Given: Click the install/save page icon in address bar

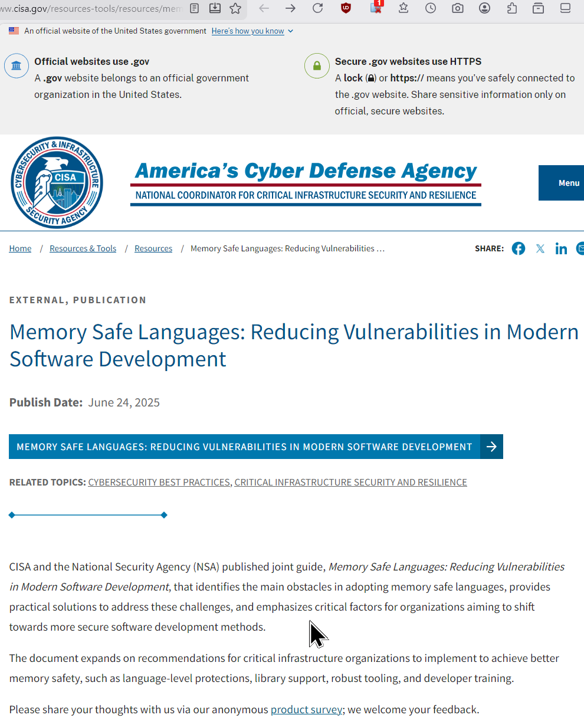Looking at the screenshot, I should (215, 8).
